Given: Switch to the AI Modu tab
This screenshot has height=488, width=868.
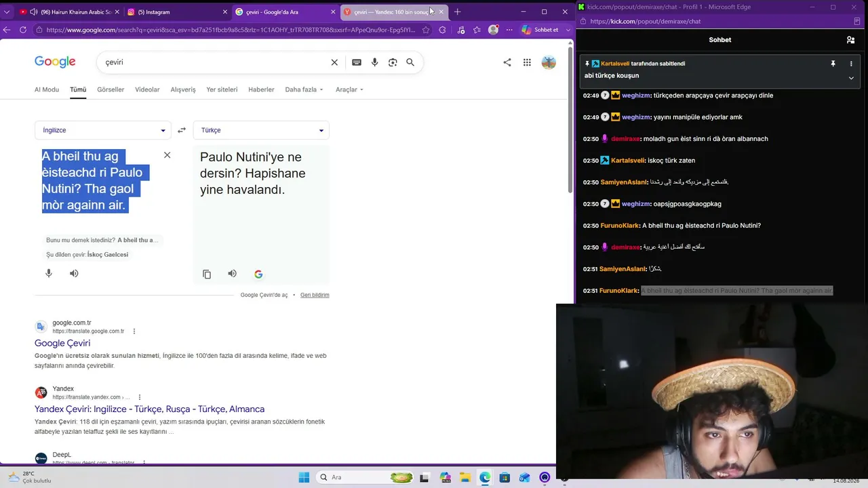Looking at the screenshot, I should (x=47, y=89).
